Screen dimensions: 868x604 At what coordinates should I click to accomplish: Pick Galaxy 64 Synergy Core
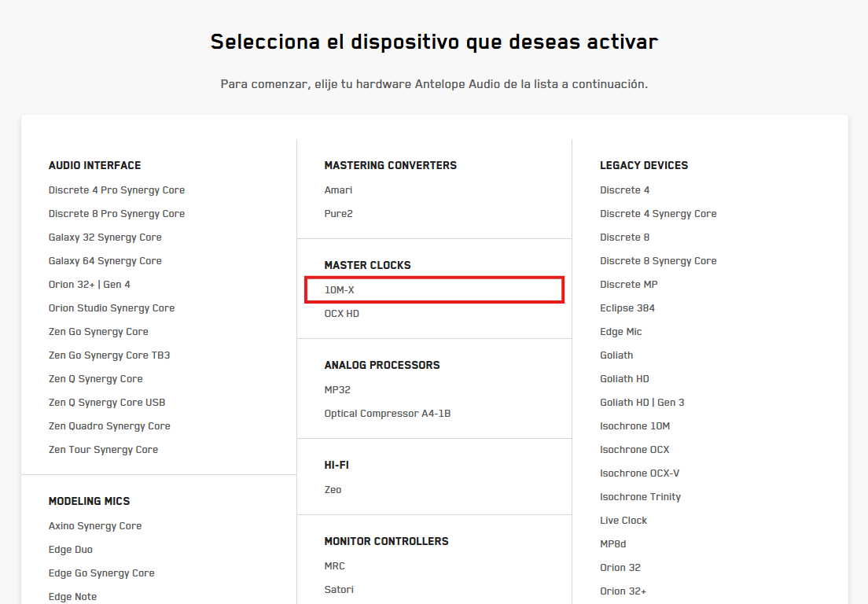point(105,261)
